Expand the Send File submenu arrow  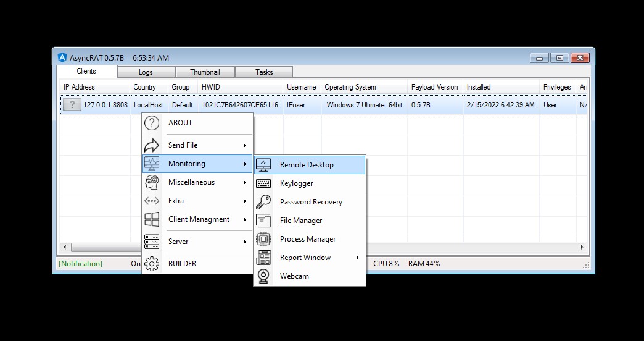(245, 145)
